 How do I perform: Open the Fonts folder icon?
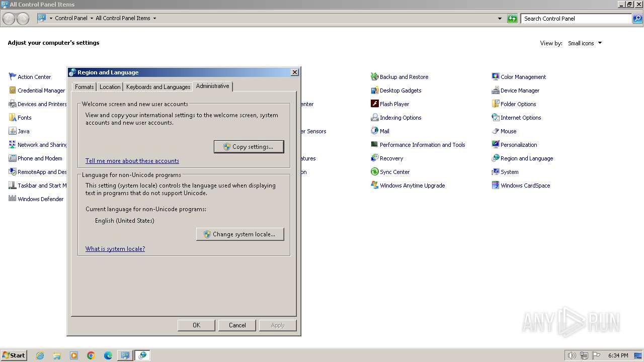point(13,118)
